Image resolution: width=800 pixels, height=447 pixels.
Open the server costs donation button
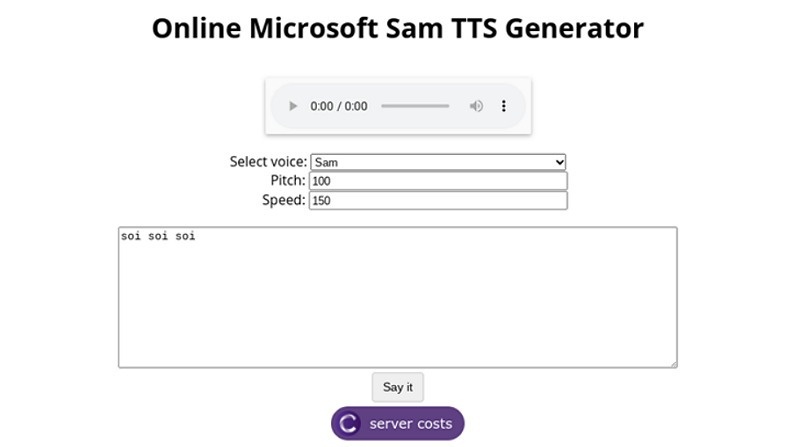[x=397, y=424]
